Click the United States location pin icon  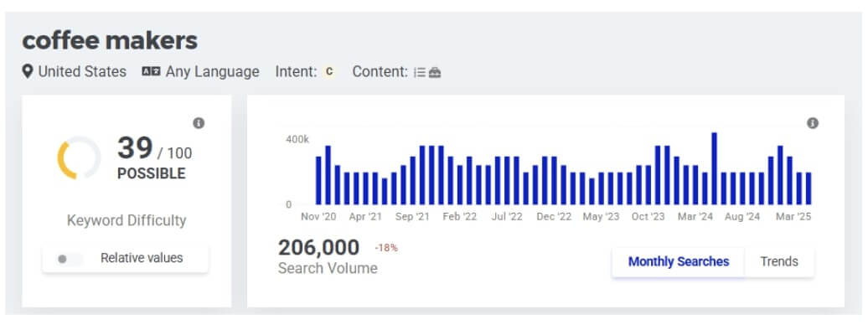[x=28, y=71]
